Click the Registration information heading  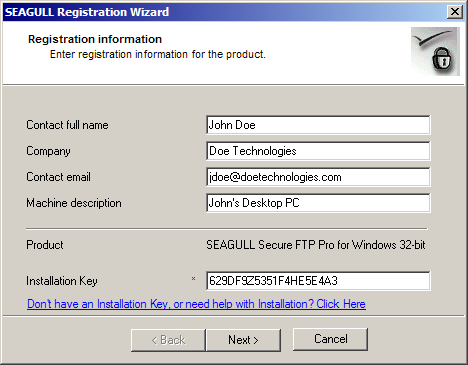(x=95, y=39)
